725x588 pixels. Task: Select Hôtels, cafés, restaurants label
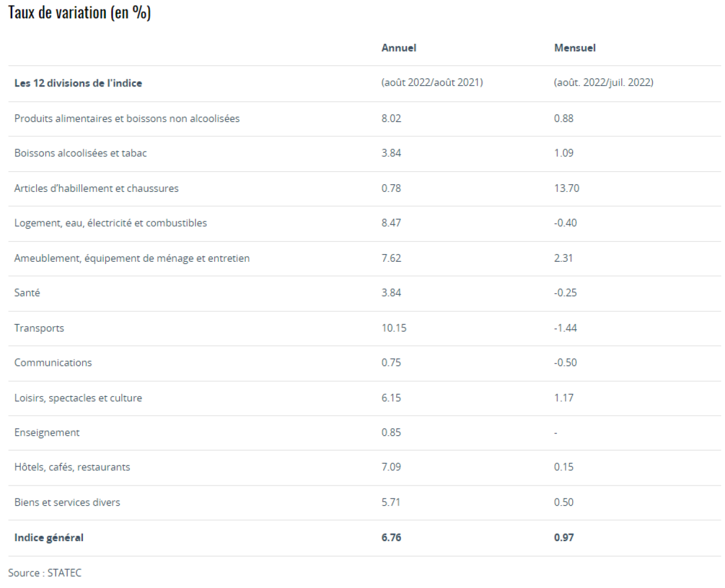(x=72, y=467)
